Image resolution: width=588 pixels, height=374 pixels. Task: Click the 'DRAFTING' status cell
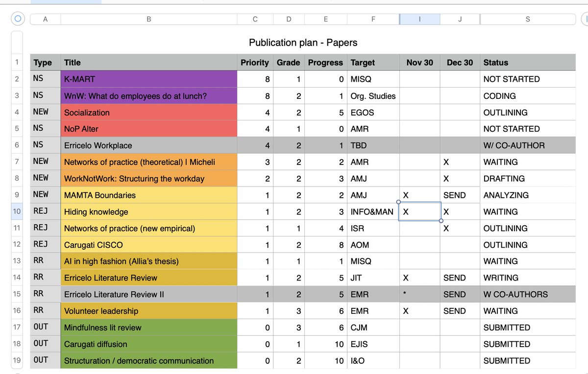528,179
